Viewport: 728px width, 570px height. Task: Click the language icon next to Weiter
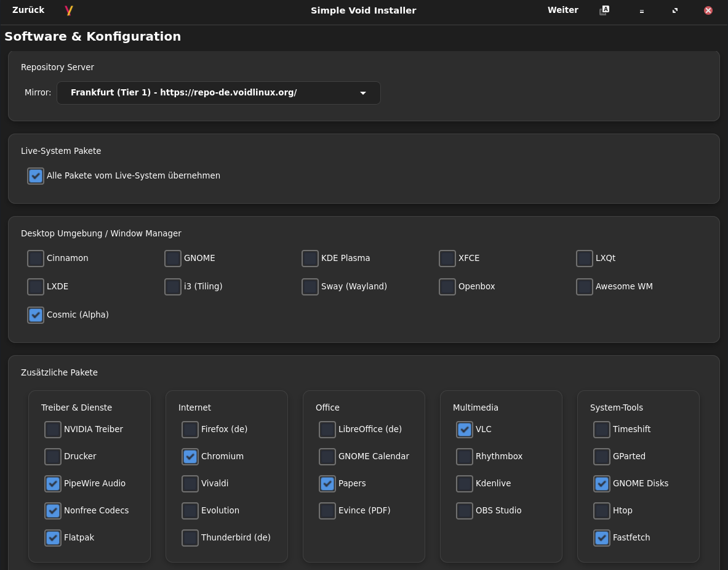point(604,10)
